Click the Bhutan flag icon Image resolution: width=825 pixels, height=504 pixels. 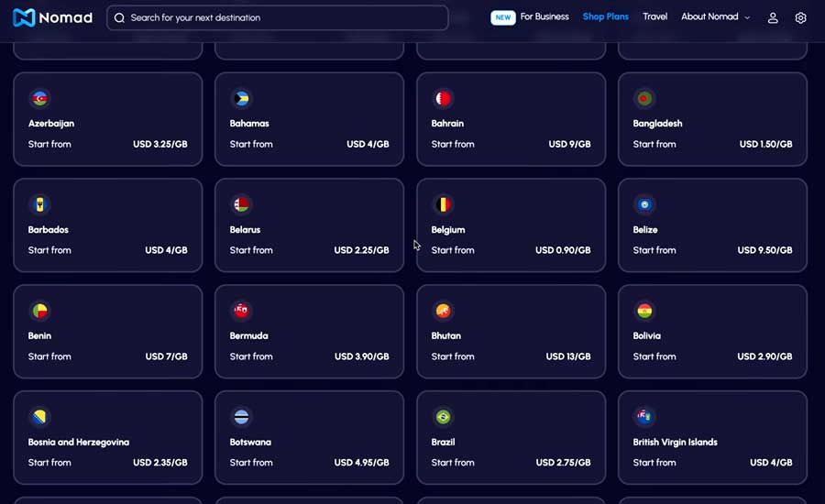[x=443, y=311]
